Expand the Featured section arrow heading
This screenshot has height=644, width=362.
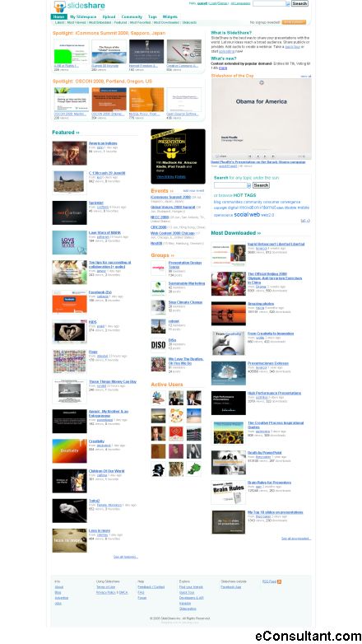(66, 133)
